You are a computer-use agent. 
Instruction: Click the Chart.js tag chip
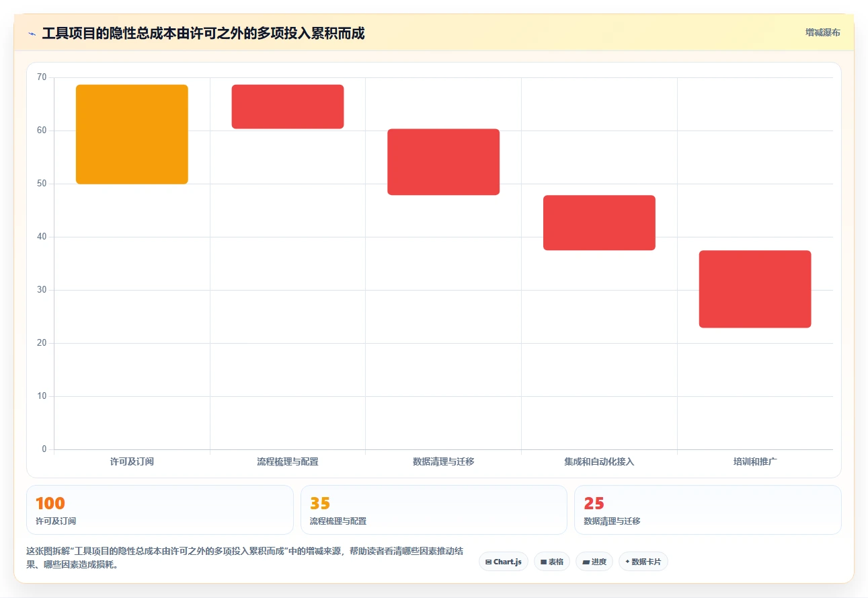(x=504, y=562)
